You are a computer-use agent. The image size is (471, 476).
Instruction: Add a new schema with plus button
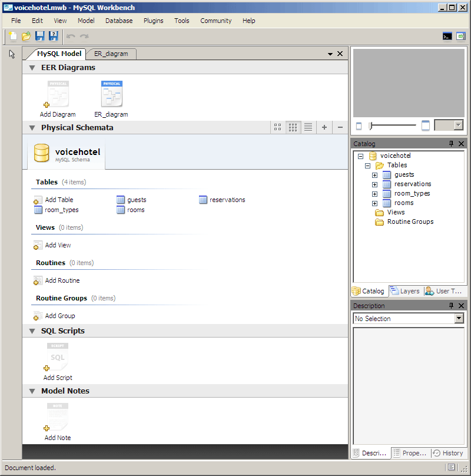[x=324, y=127]
